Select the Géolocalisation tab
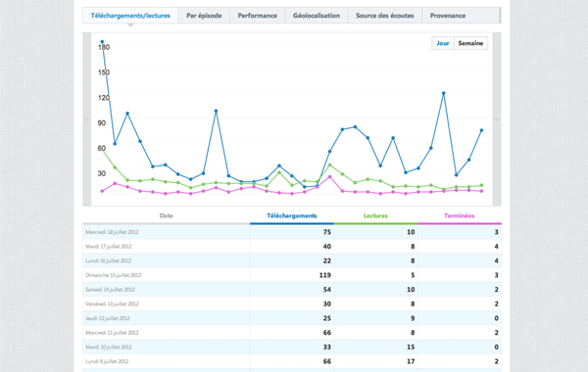The width and height of the screenshot is (588, 372). point(317,16)
